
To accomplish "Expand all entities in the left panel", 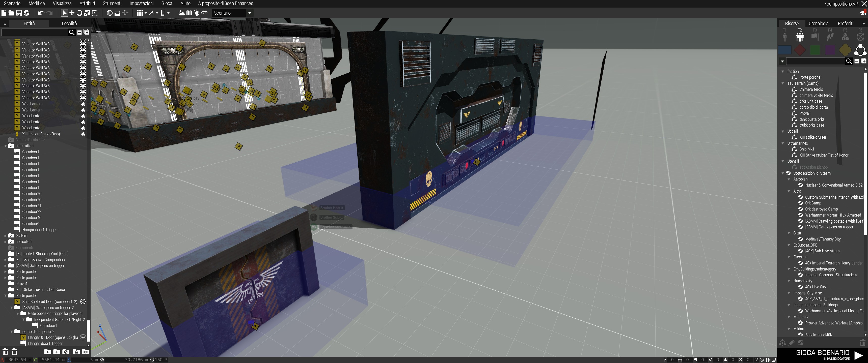I will tap(86, 32).
